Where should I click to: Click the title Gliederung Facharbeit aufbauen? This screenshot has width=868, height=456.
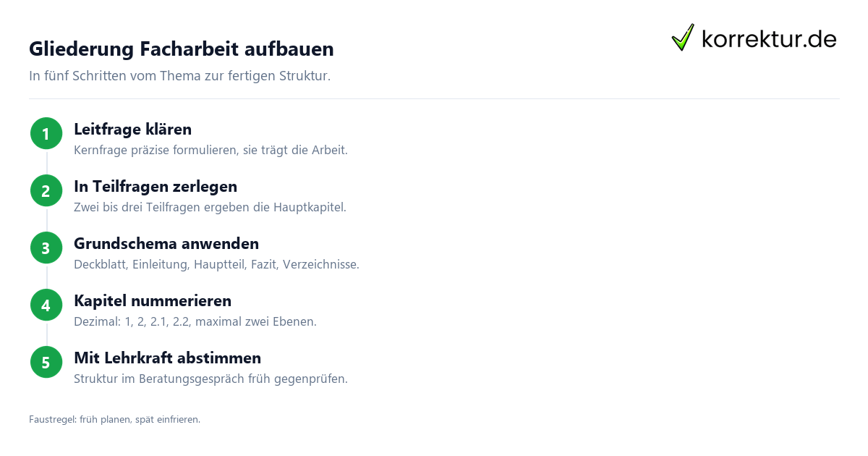coord(182,49)
